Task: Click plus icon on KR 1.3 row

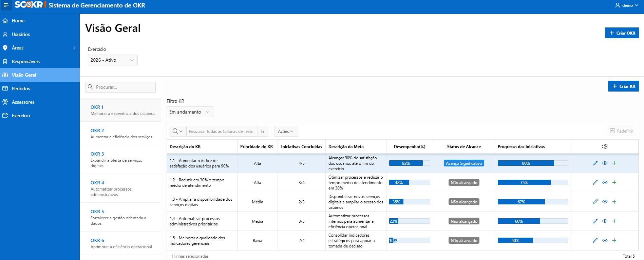Action: tap(614, 202)
